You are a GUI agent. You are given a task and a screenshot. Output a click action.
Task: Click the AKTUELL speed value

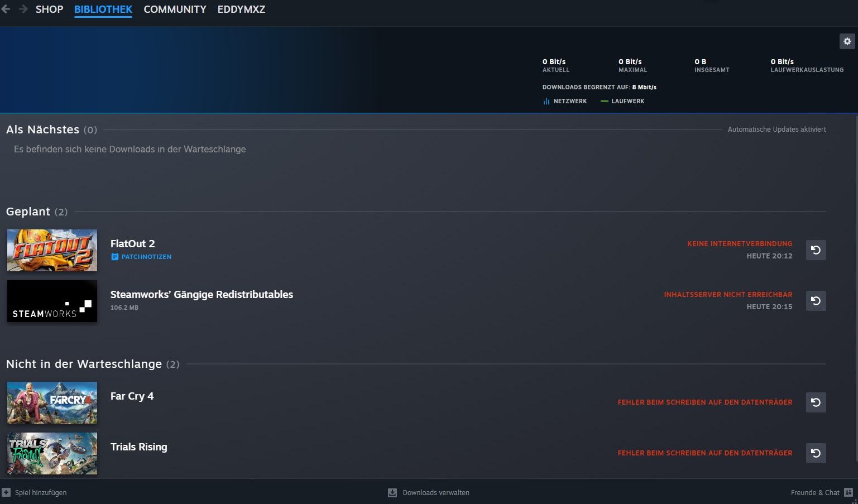click(x=554, y=61)
